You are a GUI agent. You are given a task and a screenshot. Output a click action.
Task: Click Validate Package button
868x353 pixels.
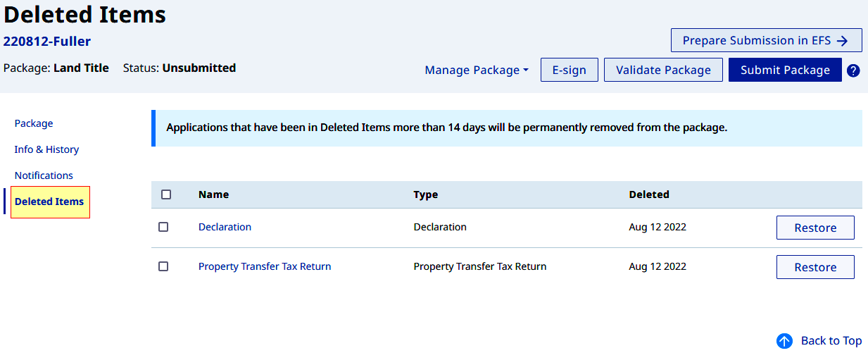click(x=663, y=70)
